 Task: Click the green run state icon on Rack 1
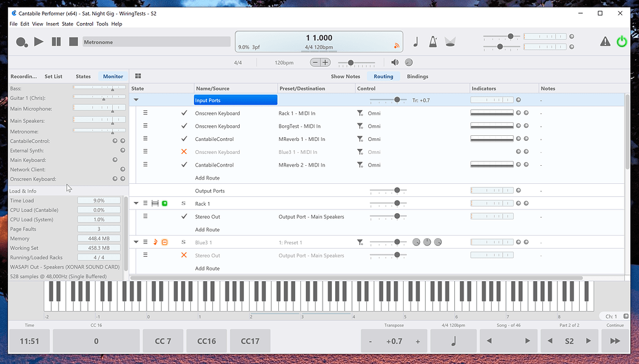[165, 203]
